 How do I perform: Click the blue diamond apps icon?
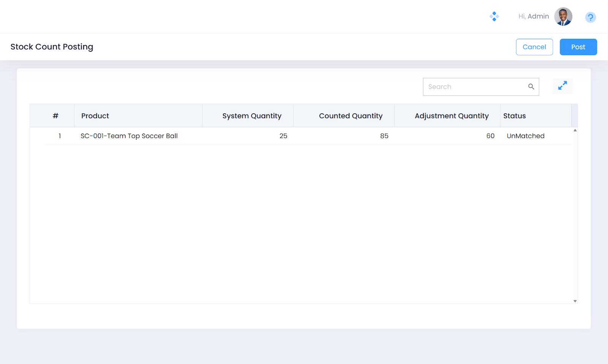coord(494,16)
